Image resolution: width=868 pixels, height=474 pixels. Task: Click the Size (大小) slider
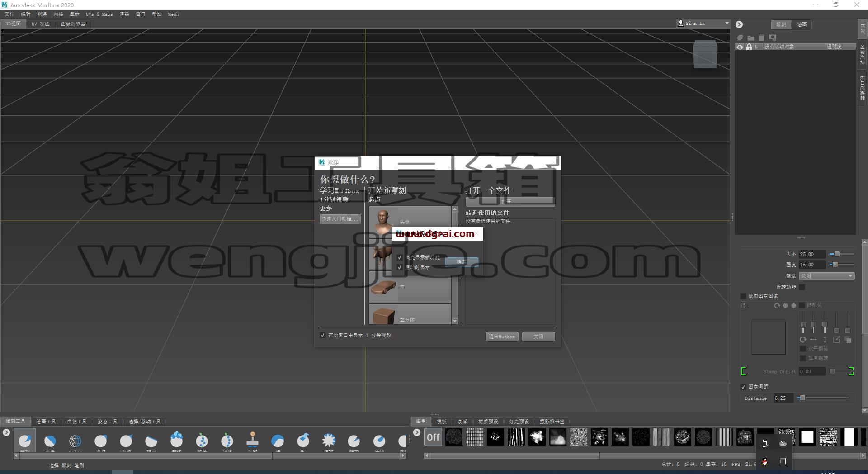[x=842, y=254]
